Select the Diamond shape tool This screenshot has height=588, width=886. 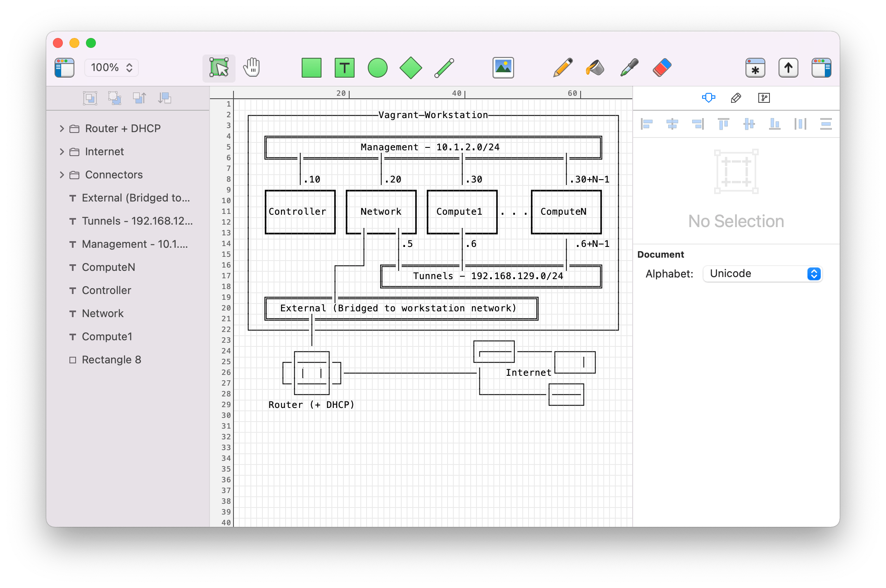coord(411,68)
